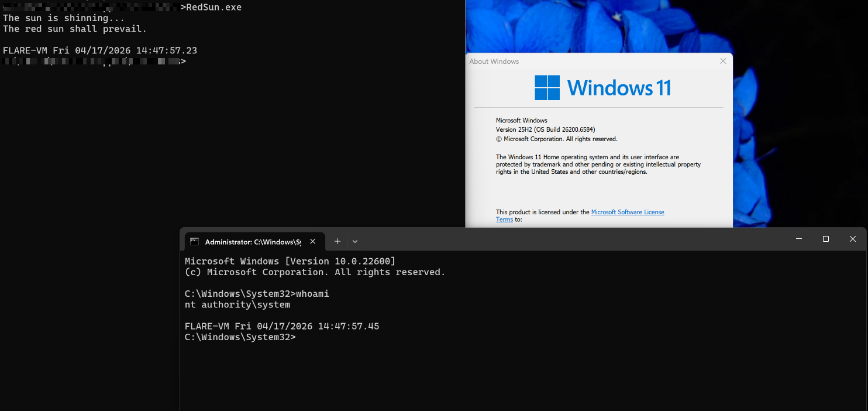Screen dimensions: 868x411
Task: Open a new terminal tab with plus button
Action: click(337, 241)
